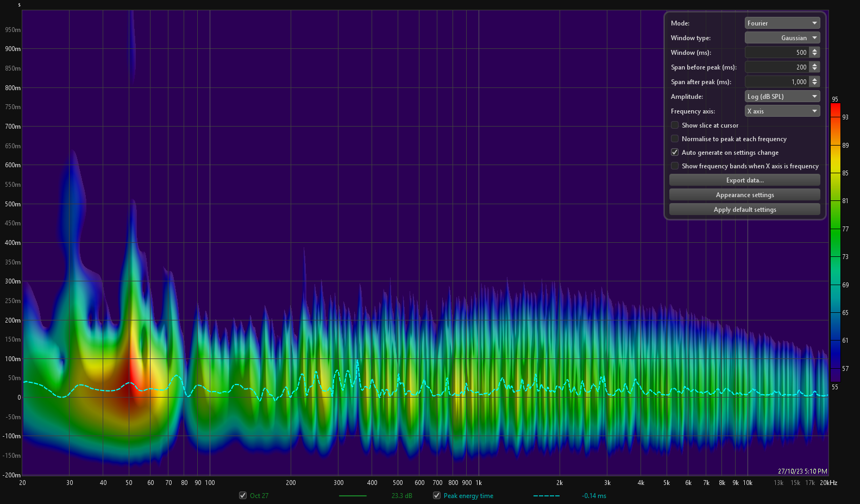Screen dimensions: 860x504
Task: Open Appearance settings
Action: pos(745,194)
